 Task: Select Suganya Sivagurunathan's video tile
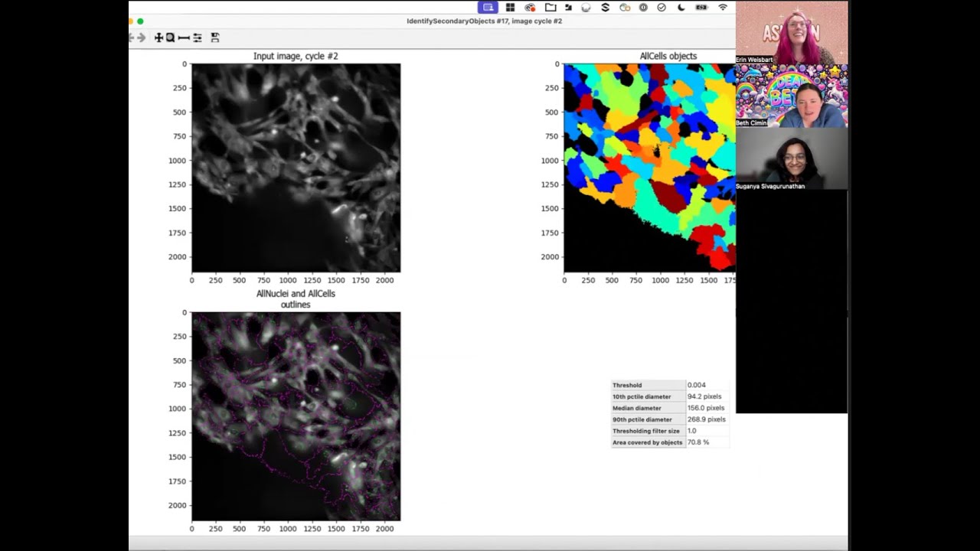(792, 158)
